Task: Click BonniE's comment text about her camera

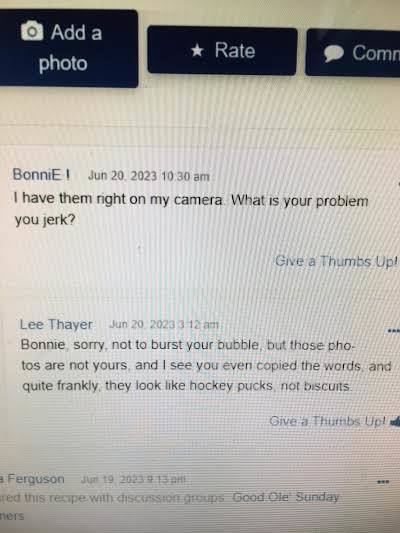Action: [191, 209]
